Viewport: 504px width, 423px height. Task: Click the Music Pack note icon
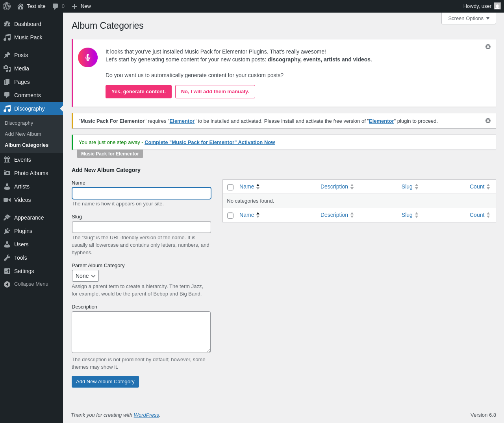7,37
